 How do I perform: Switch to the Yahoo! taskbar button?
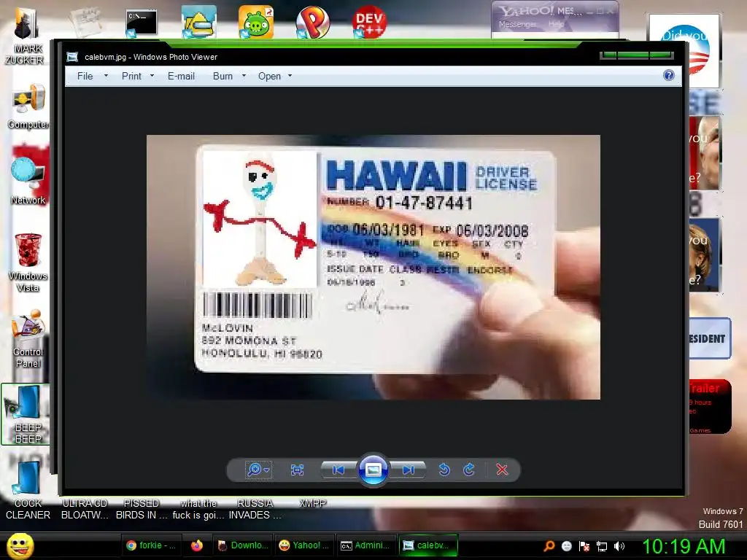pyautogui.click(x=304, y=545)
